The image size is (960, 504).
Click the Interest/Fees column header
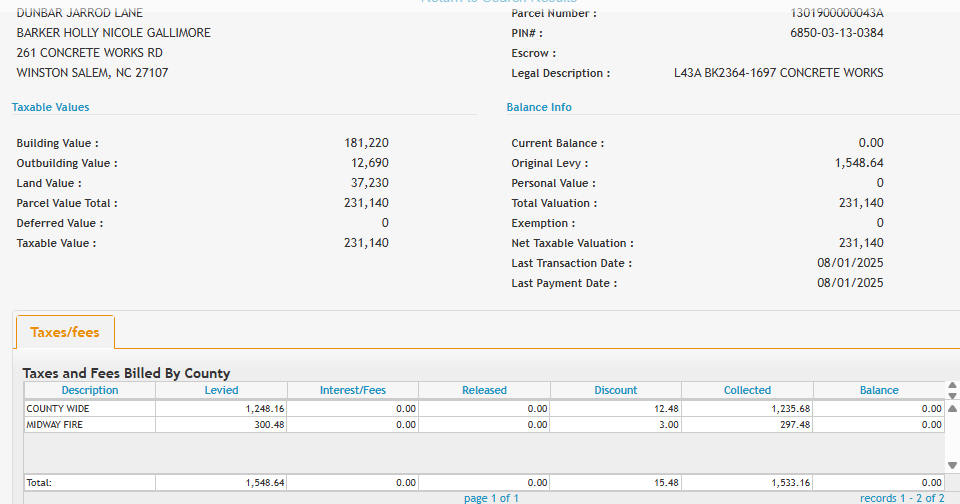click(352, 390)
